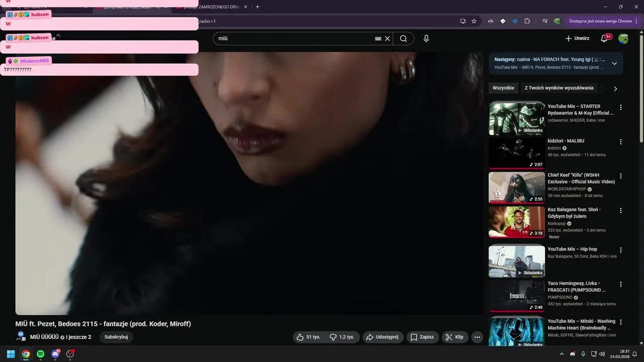Open Kaz Bałagane Gdybym był żulem thumbnail
The width and height of the screenshot is (644, 362).
pos(517,222)
